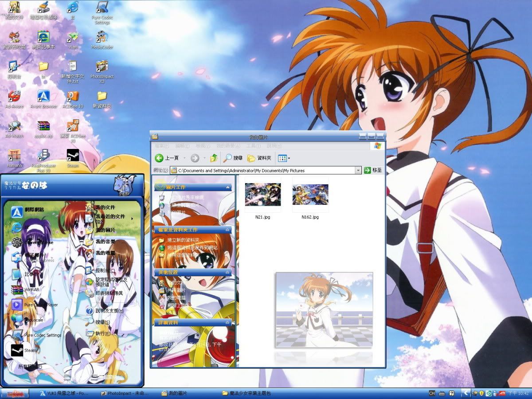Image resolution: width=532 pixels, height=399 pixels.
Task: Select the 控制台 desktop shortcut
Action: (14, 70)
